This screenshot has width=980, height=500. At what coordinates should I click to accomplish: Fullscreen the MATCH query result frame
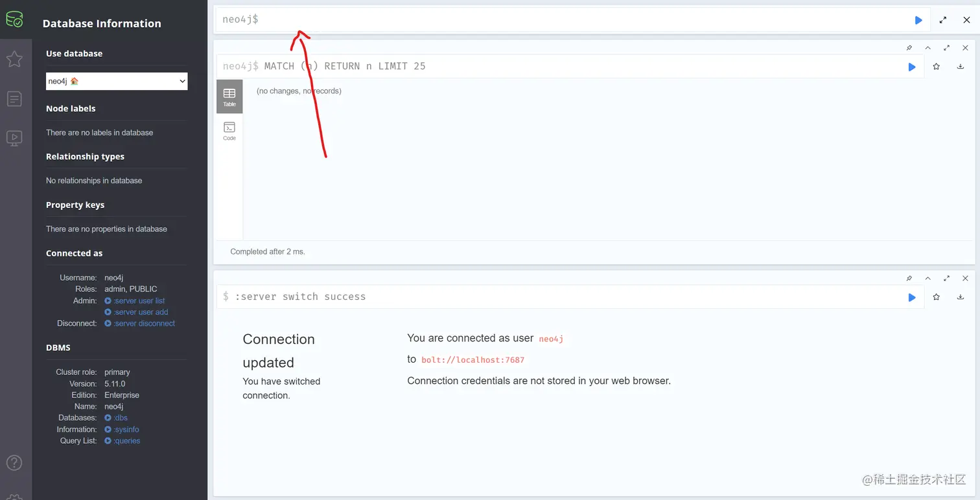[x=946, y=48]
